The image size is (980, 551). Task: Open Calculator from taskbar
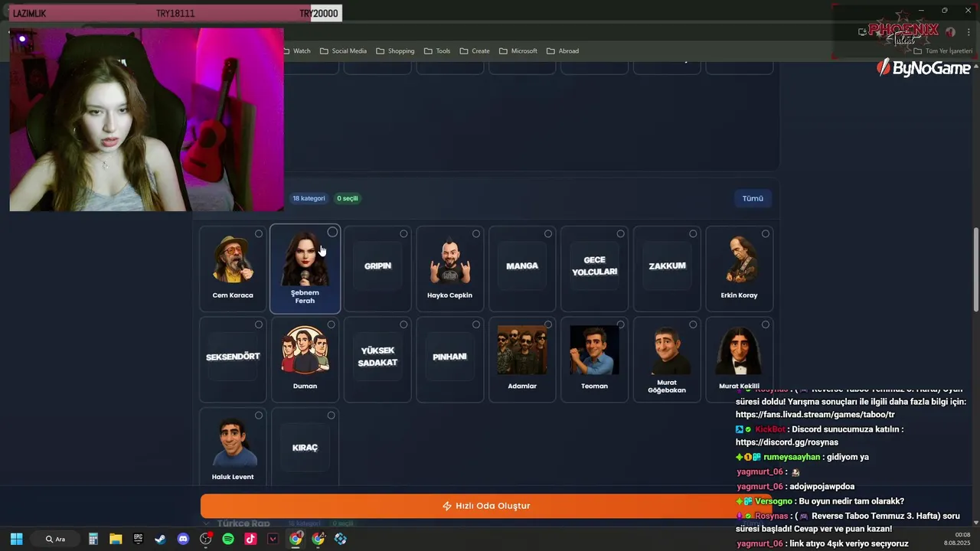pos(93,539)
